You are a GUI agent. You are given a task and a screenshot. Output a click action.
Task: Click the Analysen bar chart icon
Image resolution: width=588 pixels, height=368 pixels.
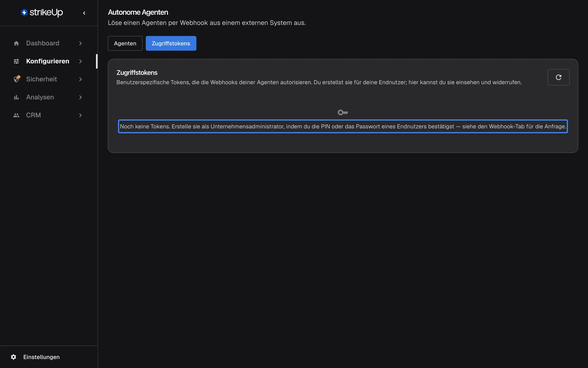coord(16,97)
